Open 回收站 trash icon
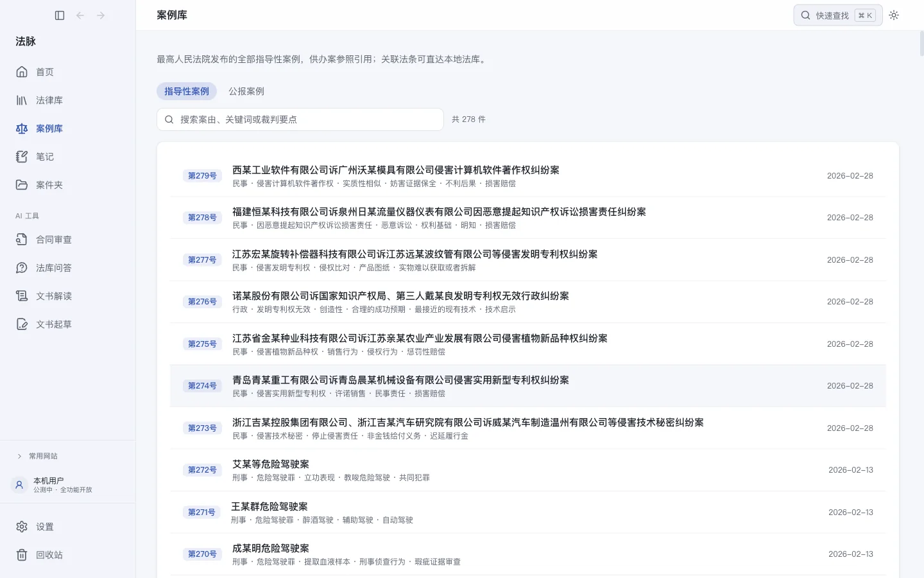The image size is (924, 578). (22, 555)
